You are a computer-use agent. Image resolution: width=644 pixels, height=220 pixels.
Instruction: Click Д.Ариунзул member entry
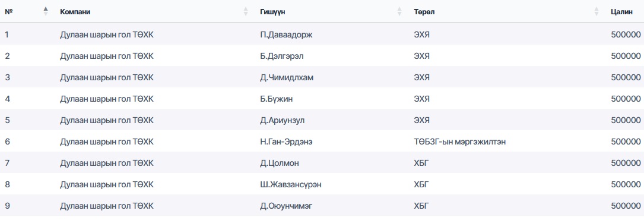click(283, 120)
